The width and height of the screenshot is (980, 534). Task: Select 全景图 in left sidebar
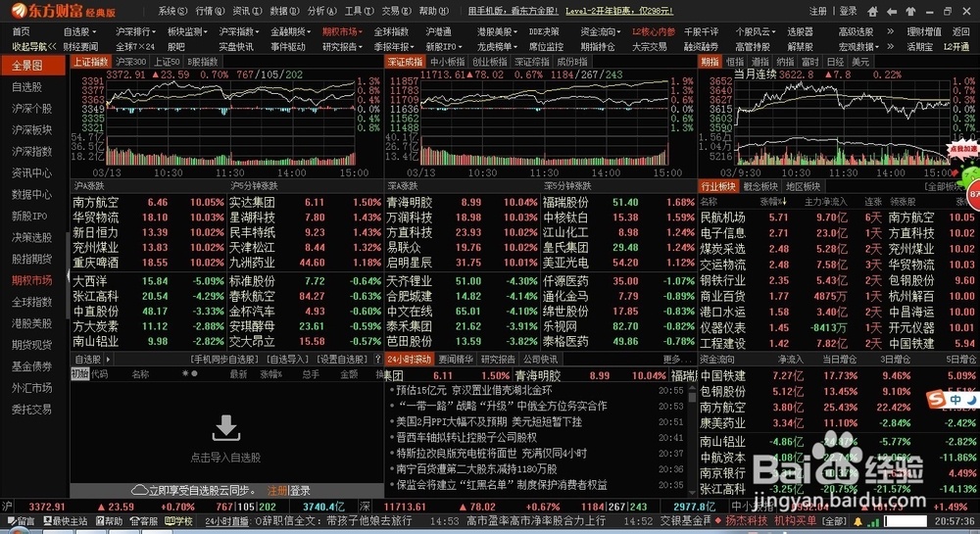tap(33, 65)
